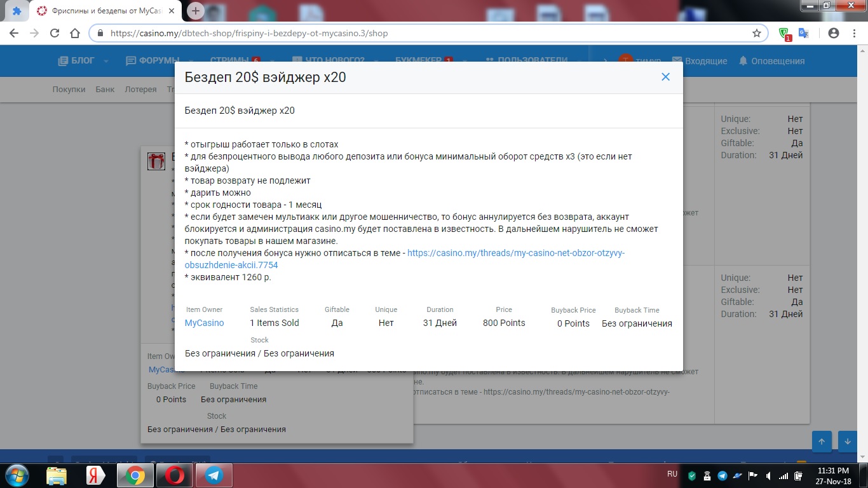Select '1 Items Sold' statistic in dialog

pos(275,323)
